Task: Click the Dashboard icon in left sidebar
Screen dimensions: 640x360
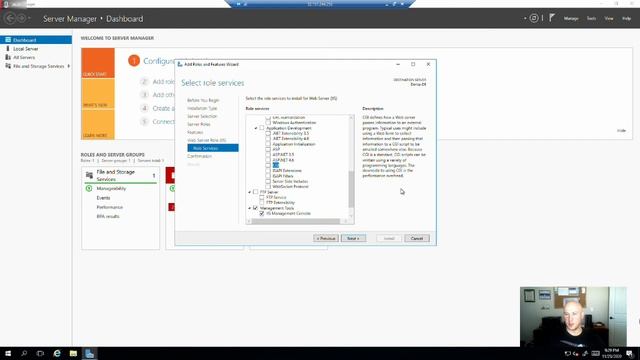Action: coord(8,40)
